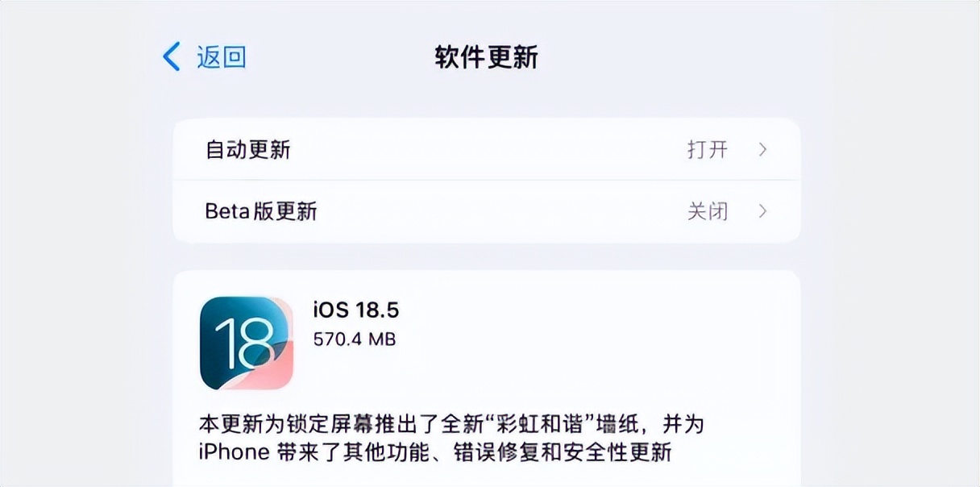Open the 自动更新 settings row

(x=487, y=149)
